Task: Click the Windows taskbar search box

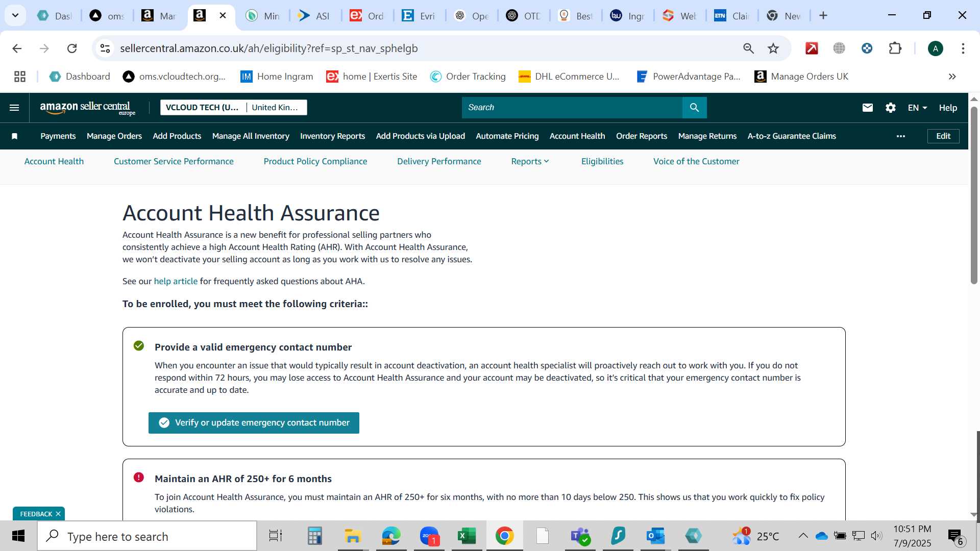Action: click(x=147, y=536)
